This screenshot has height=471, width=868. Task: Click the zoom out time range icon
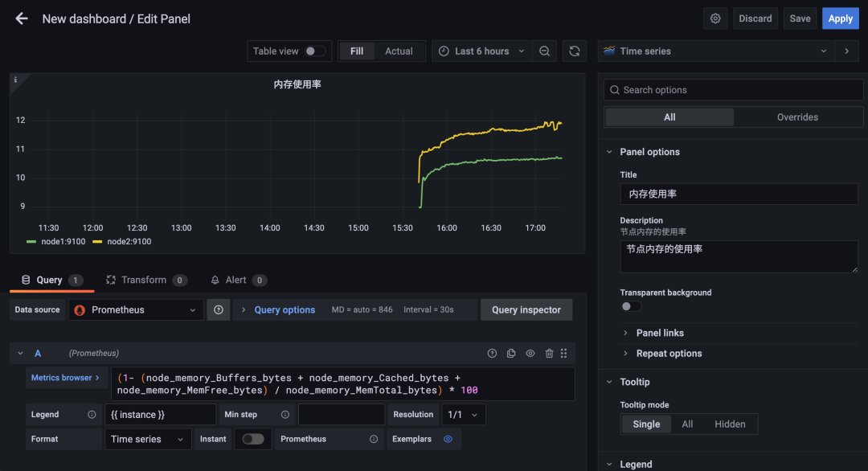[x=545, y=51]
